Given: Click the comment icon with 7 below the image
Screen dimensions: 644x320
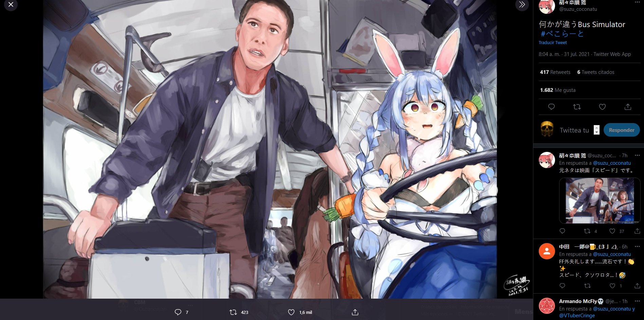Looking at the screenshot, I should 178,312.
